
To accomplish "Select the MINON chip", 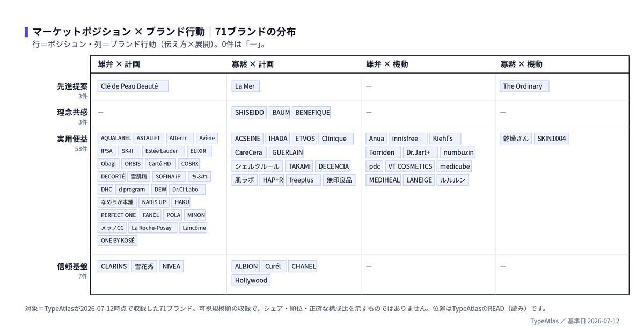I will point(195,215).
